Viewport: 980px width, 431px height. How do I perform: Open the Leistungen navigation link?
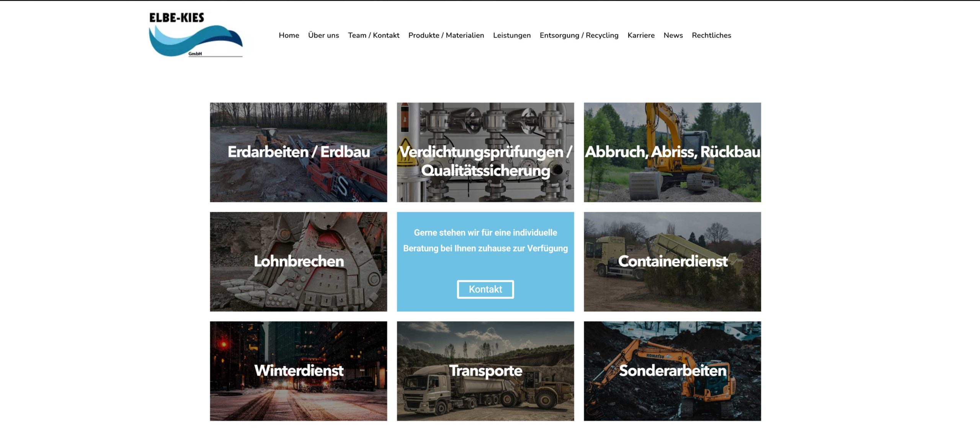click(x=512, y=35)
